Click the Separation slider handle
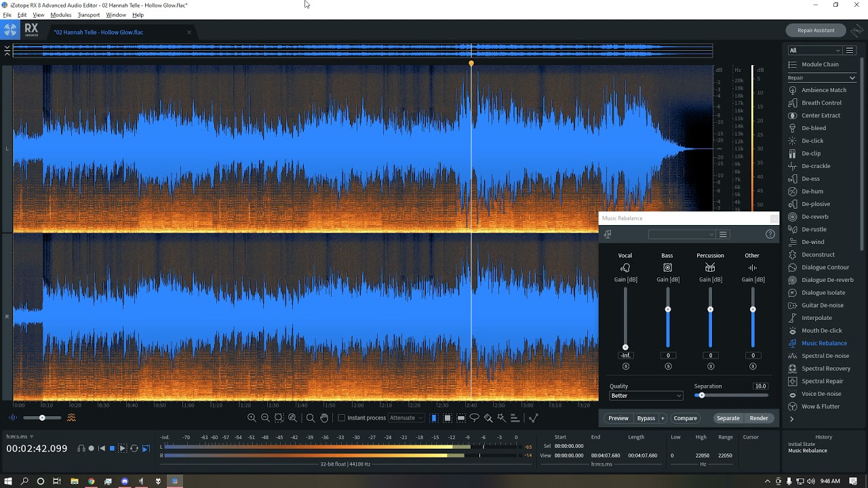 pos(701,395)
